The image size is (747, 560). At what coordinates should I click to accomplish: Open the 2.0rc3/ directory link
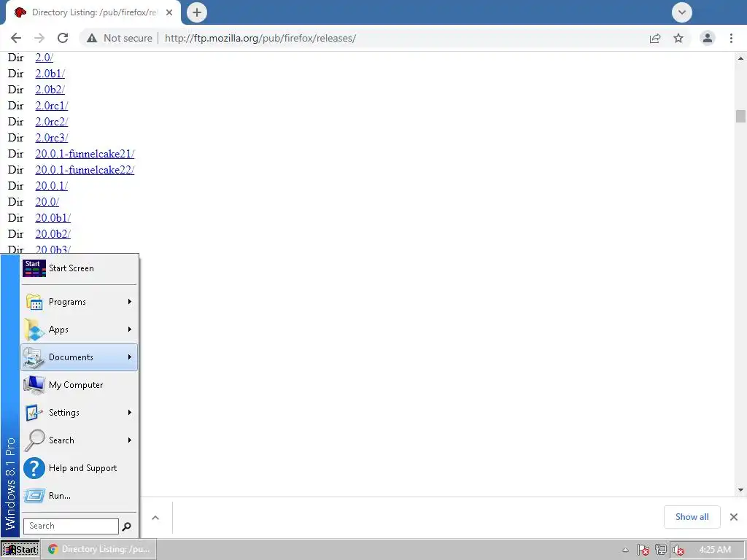pyautogui.click(x=52, y=138)
